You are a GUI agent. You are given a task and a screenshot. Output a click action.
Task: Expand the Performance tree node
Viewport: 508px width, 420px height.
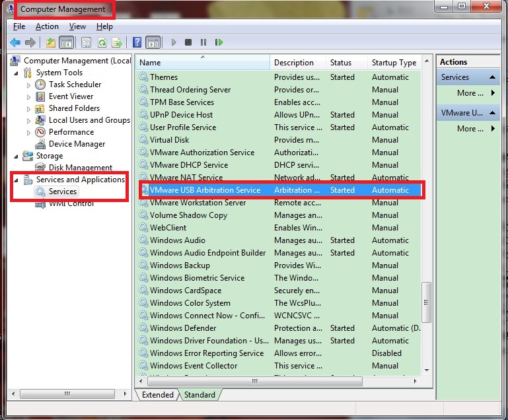28,133
